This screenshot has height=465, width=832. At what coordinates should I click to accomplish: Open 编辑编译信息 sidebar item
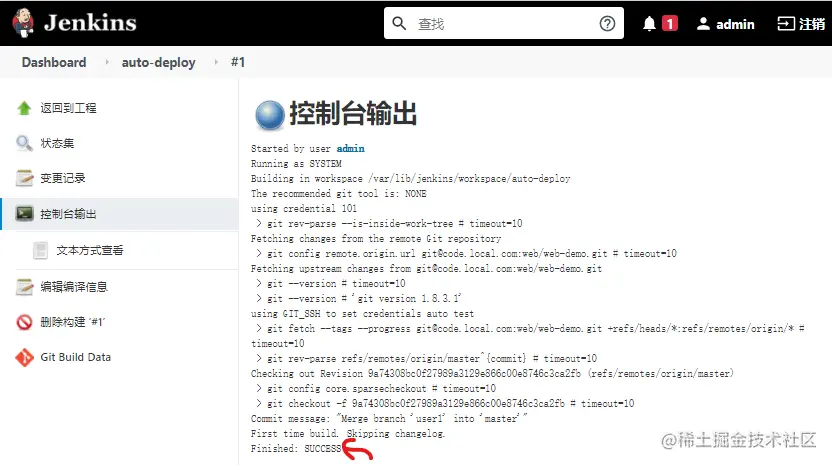coord(74,287)
